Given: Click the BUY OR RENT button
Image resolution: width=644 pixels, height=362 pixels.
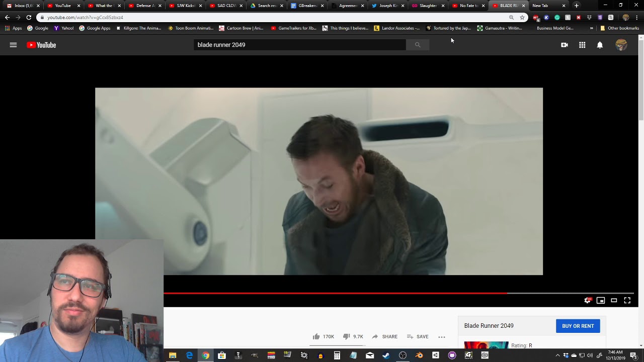Looking at the screenshot, I should (x=578, y=326).
